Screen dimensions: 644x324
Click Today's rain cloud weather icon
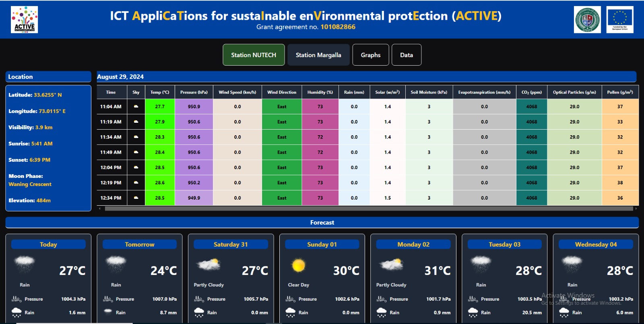coord(25,264)
